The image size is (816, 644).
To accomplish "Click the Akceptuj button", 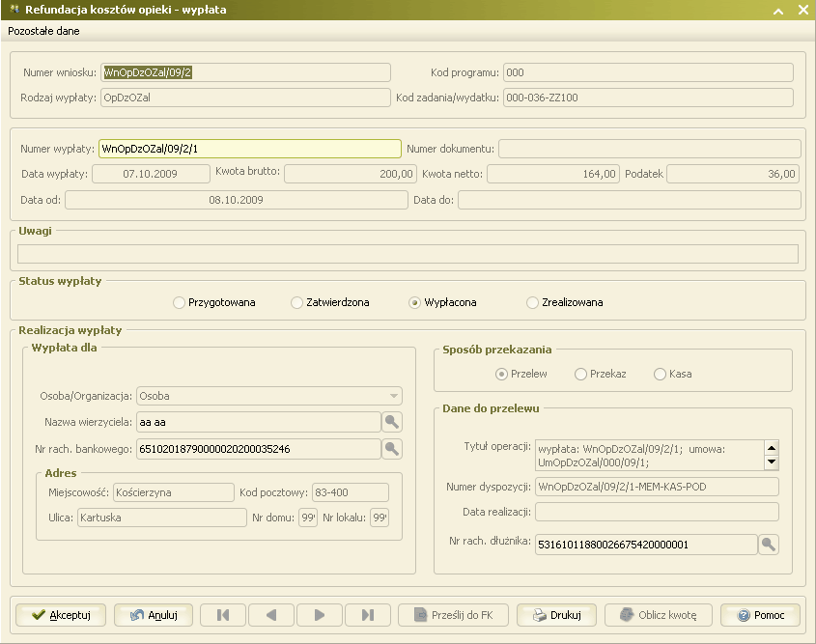I will [61, 615].
